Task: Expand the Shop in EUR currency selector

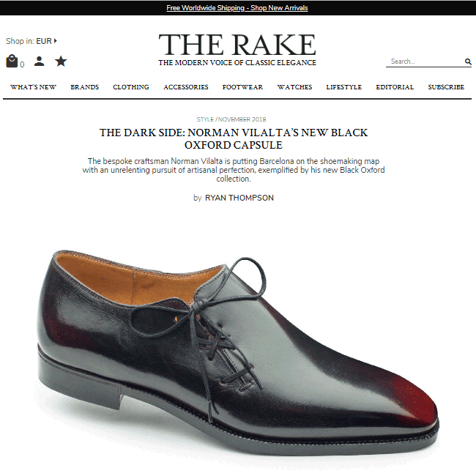Action: pyautogui.click(x=31, y=41)
